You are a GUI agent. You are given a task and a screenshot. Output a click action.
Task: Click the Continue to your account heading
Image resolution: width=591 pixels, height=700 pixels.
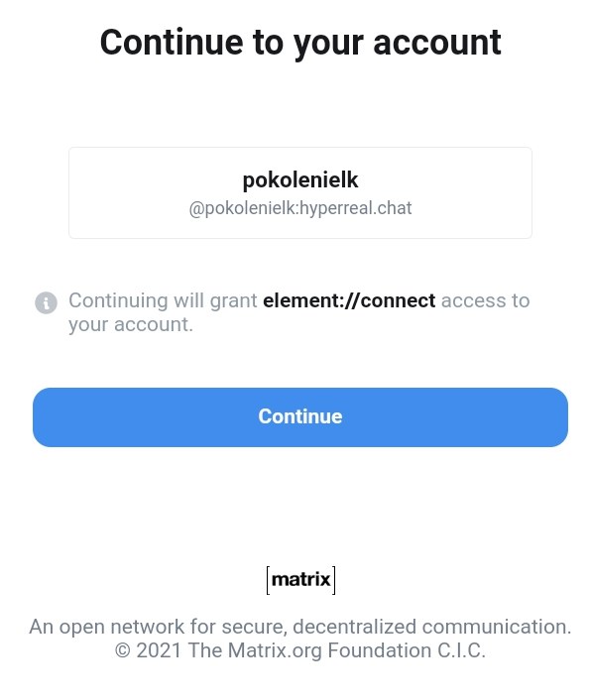click(300, 43)
